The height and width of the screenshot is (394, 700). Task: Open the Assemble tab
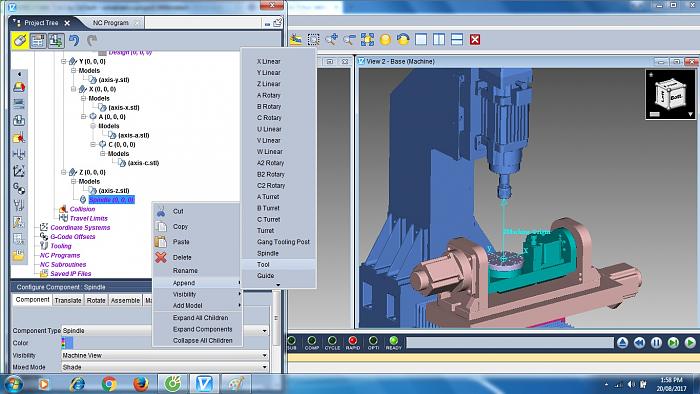coord(125,300)
